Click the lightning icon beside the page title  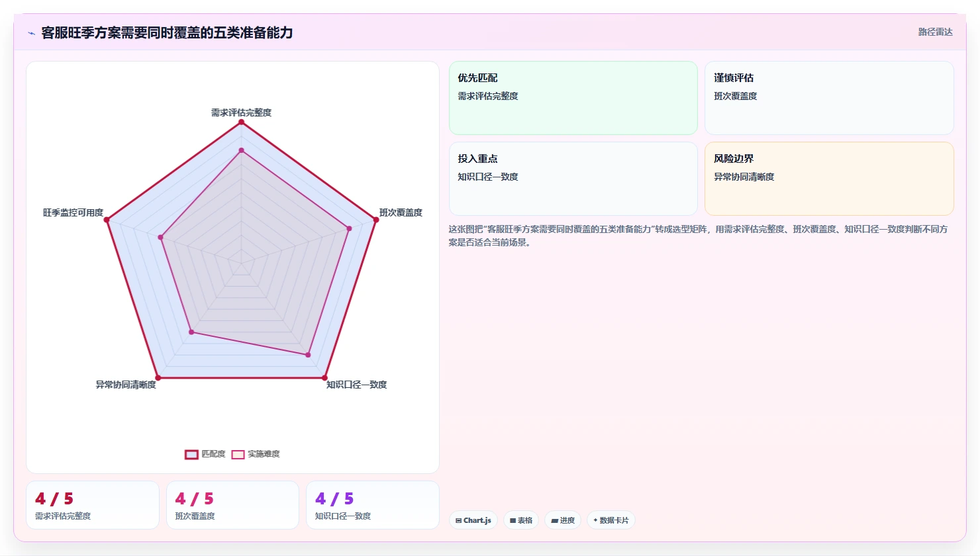click(x=31, y=33)
